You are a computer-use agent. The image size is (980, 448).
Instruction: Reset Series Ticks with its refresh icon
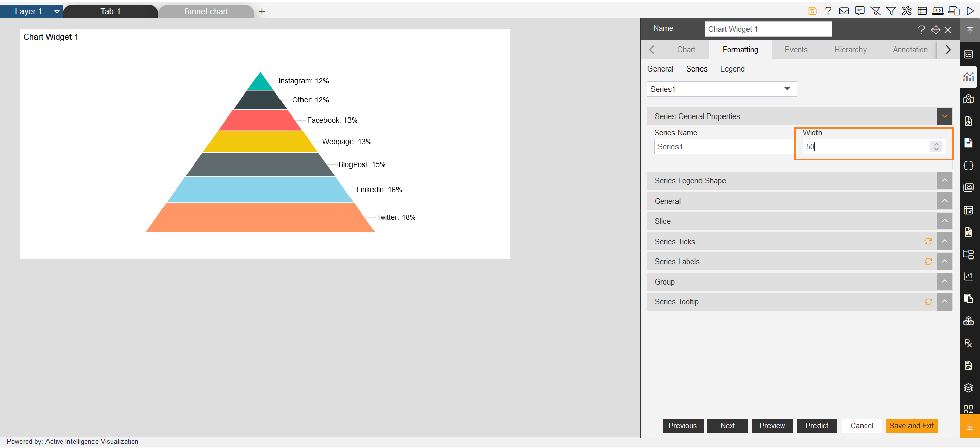click(x=928, y=241)
